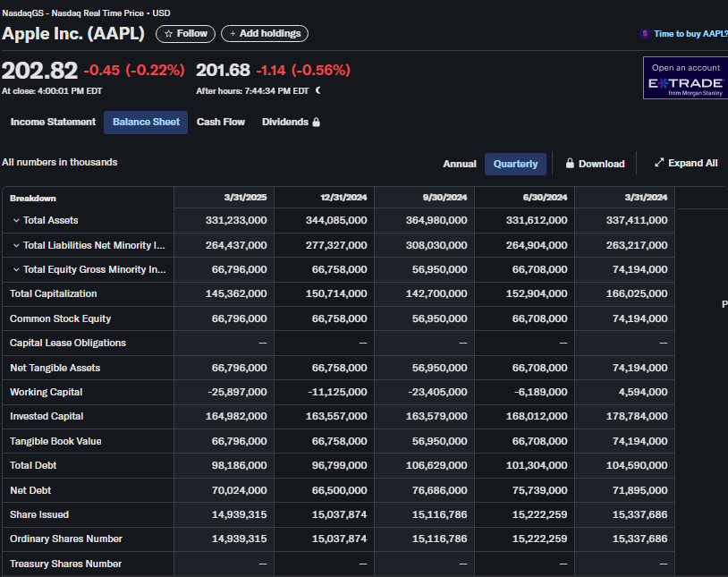The height and width of the screenshot is (577, 728).
Task: Select the Share Issued row label
Action: pos(39,514)
